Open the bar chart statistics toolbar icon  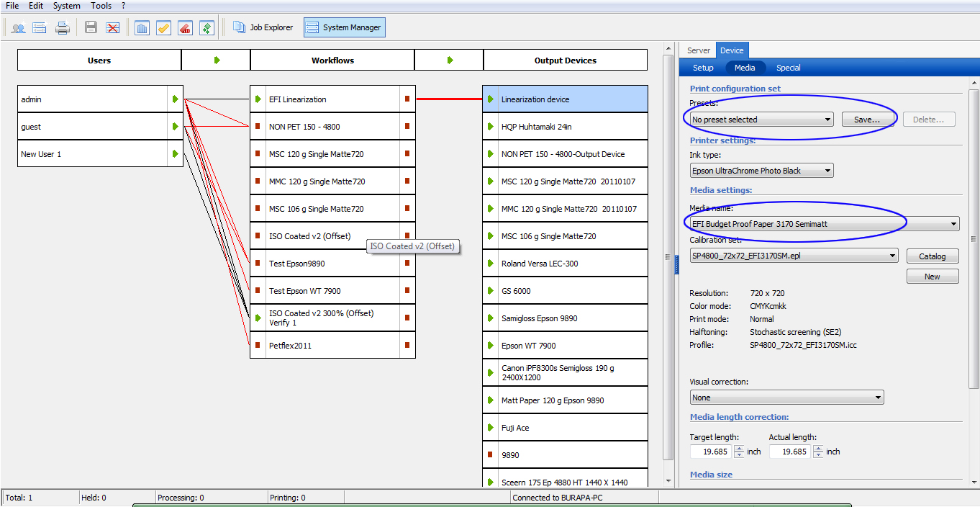coord(142,27)
